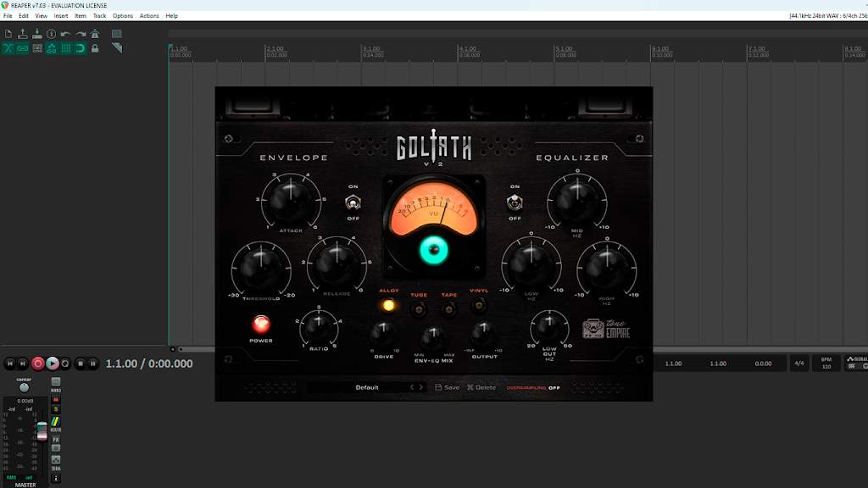Select the Alloy saturation mode light

(x=388, y=305)
